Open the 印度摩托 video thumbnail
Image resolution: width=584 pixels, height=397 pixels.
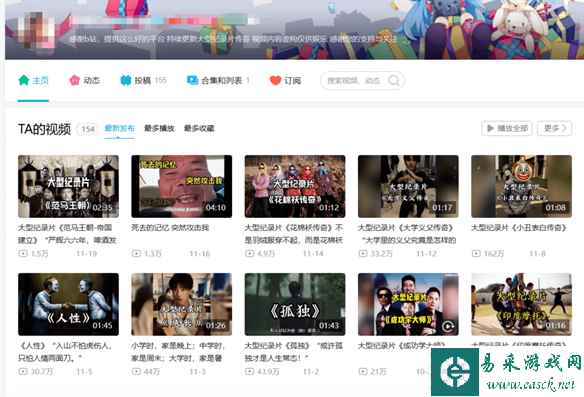[521, 304]
